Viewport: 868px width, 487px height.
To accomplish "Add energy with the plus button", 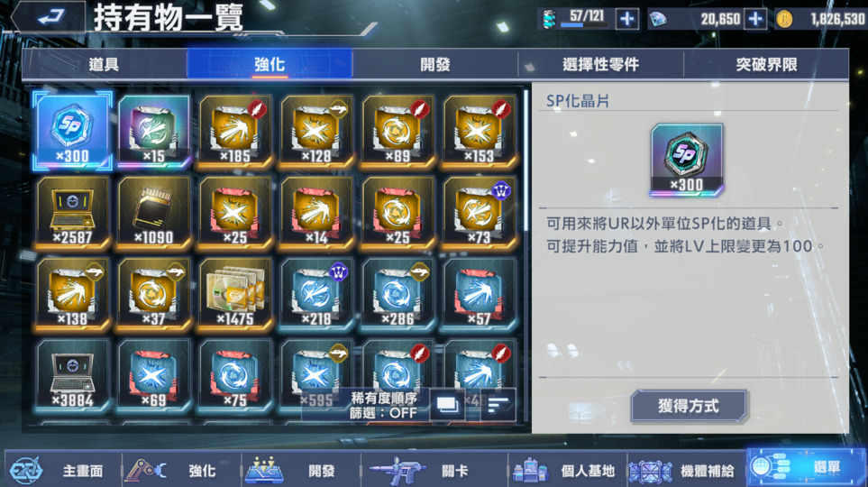I will [626, 19].
